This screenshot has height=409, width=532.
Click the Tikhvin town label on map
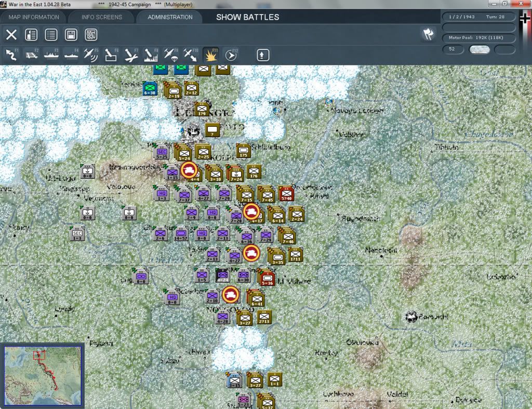pyautogui.click(x=447, y=147)
